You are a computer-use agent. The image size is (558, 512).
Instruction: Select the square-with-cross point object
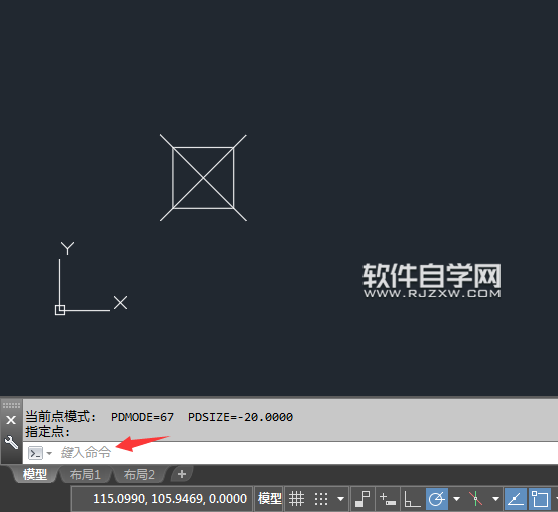point(203,178)
